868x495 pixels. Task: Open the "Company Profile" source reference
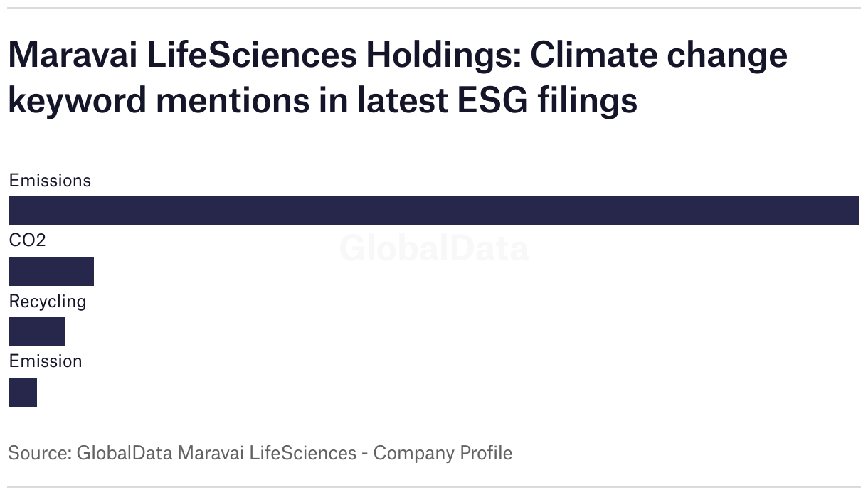443,453
